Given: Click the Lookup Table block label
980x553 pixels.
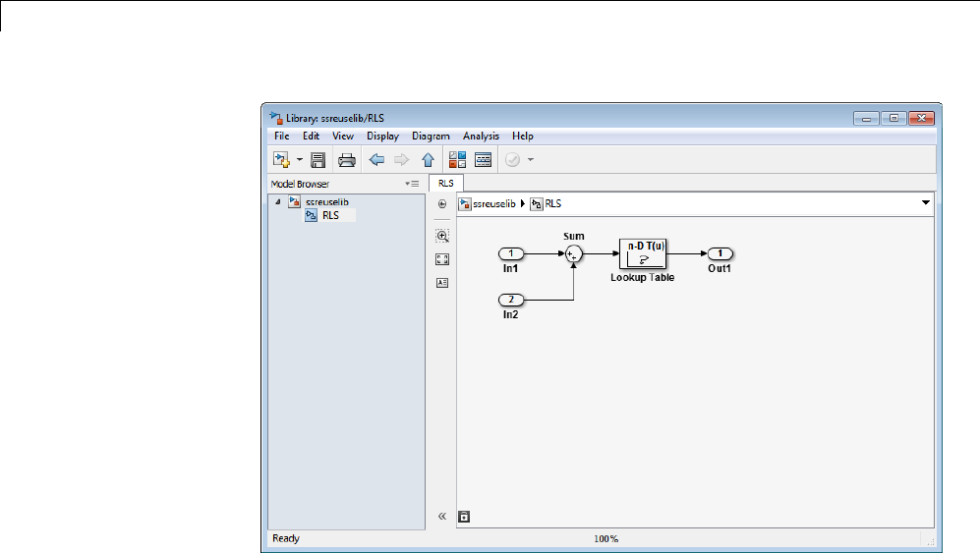Looking at the screenshot, I should click(643, 277).
